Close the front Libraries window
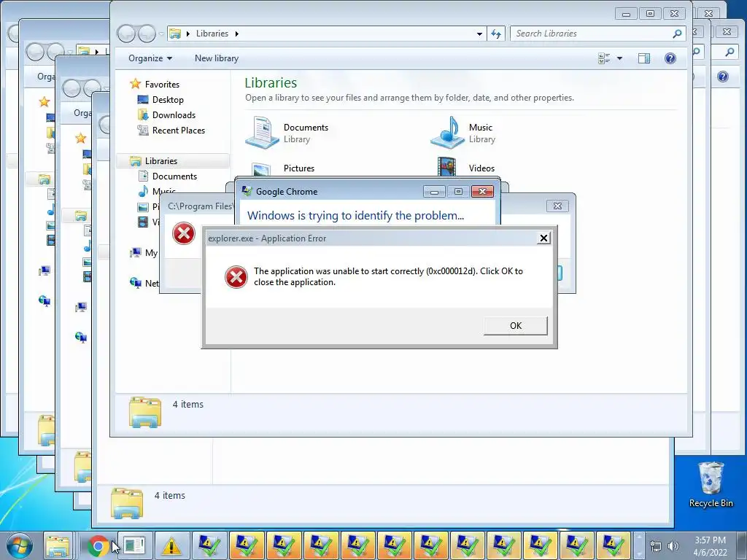 tap(674, 14)
